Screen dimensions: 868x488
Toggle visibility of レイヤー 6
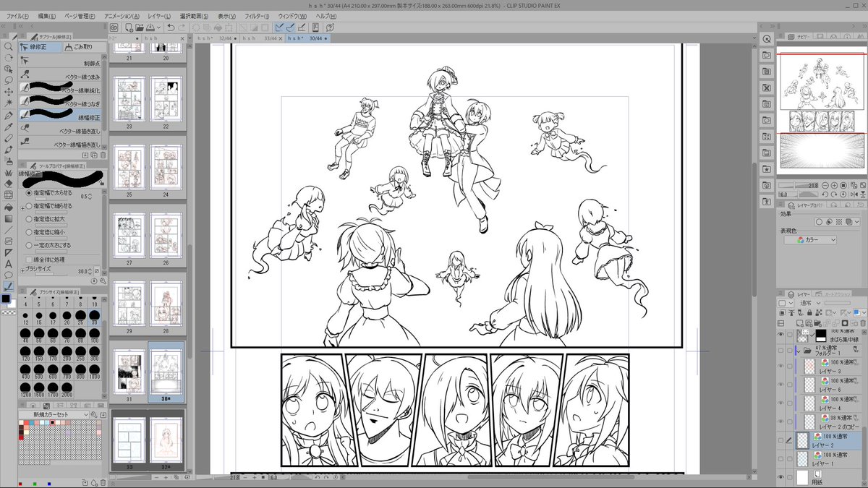[x=780, y=385]
